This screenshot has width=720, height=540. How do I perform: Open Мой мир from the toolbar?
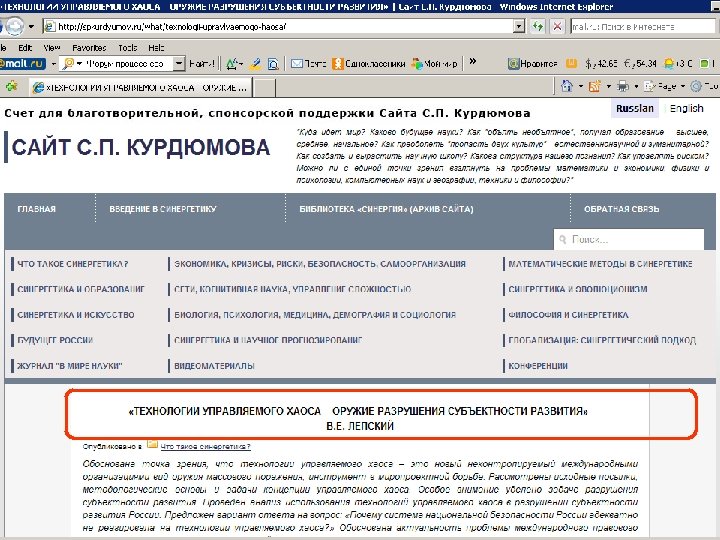pos(434,64)
